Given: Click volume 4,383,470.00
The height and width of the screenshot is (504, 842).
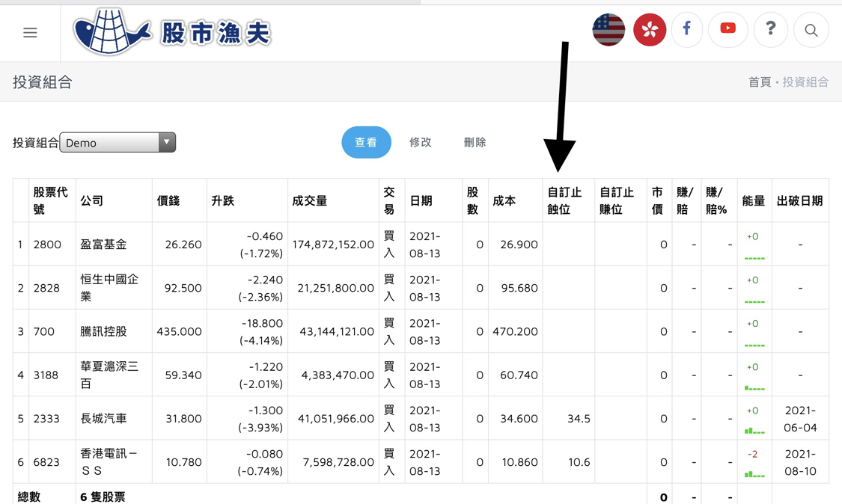Looking at the screenshot, I should point(338,375).
